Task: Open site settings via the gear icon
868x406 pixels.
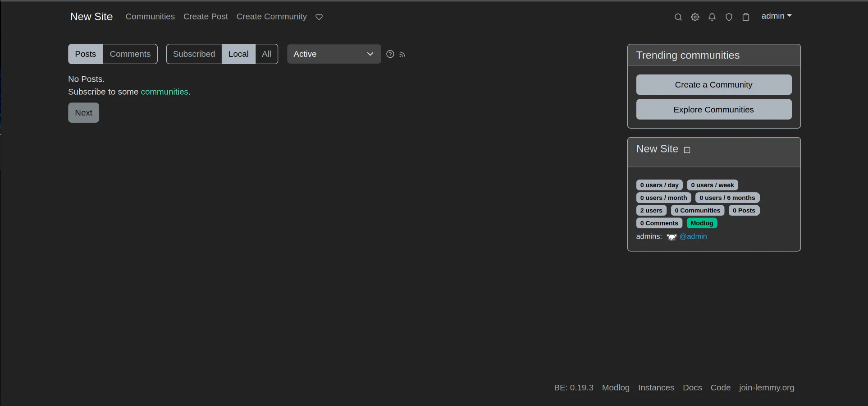Action: (695, 17)
